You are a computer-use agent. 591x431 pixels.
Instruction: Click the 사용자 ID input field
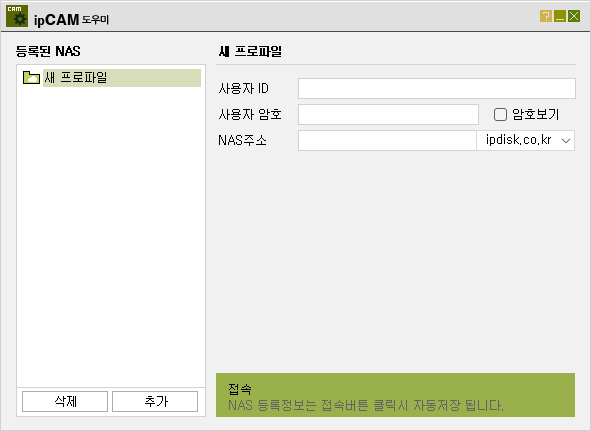[437, 89]
